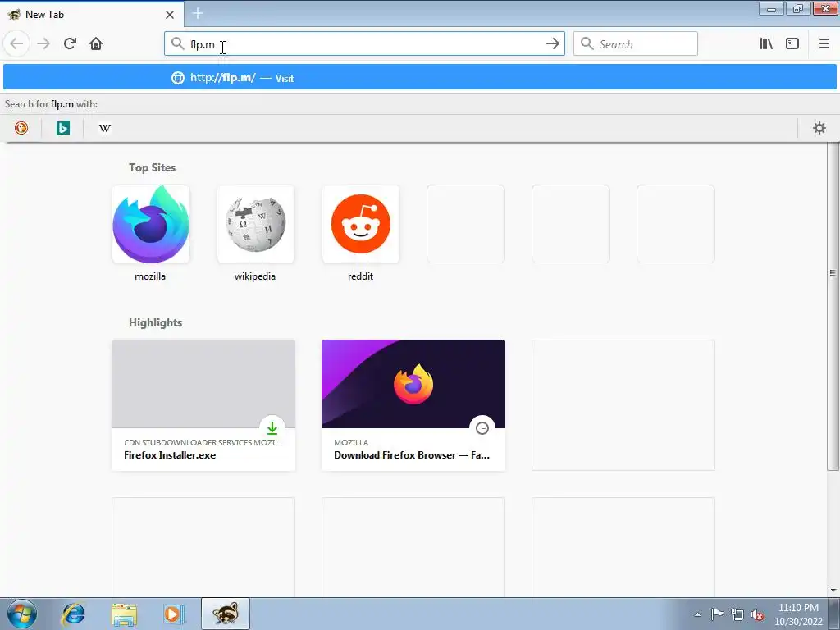The height and width of the screenshot is (630, 840).
Task: Search with the Bing icon
Action: click(62, 128)
